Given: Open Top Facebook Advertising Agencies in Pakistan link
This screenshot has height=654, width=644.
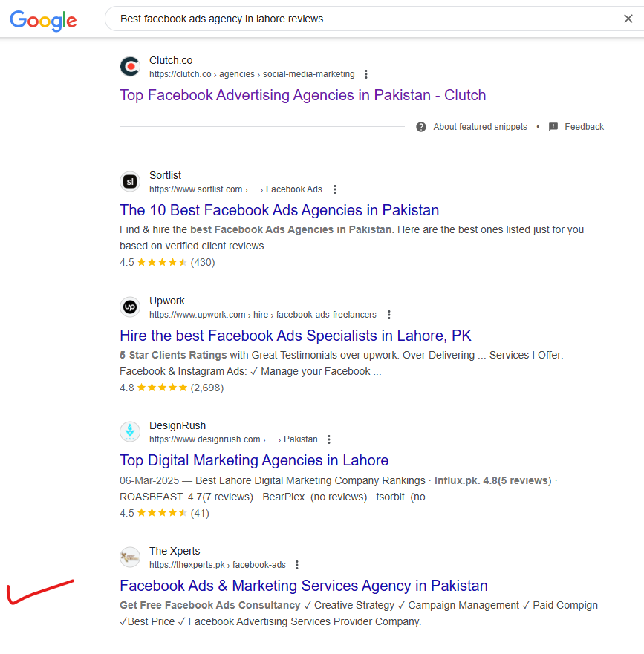Looking at the screenshot, I should (302, 95).
